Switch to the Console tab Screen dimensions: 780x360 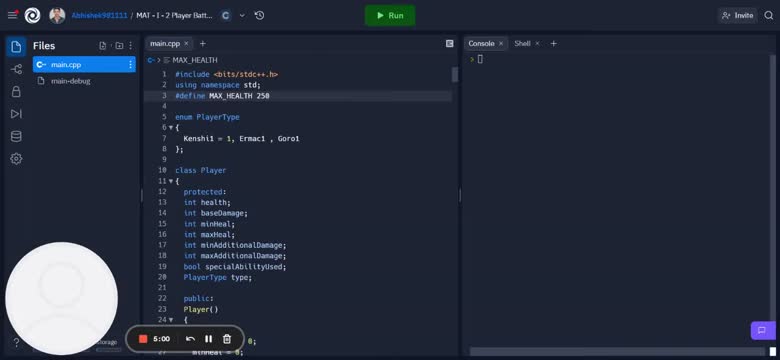tap(481, 43)
